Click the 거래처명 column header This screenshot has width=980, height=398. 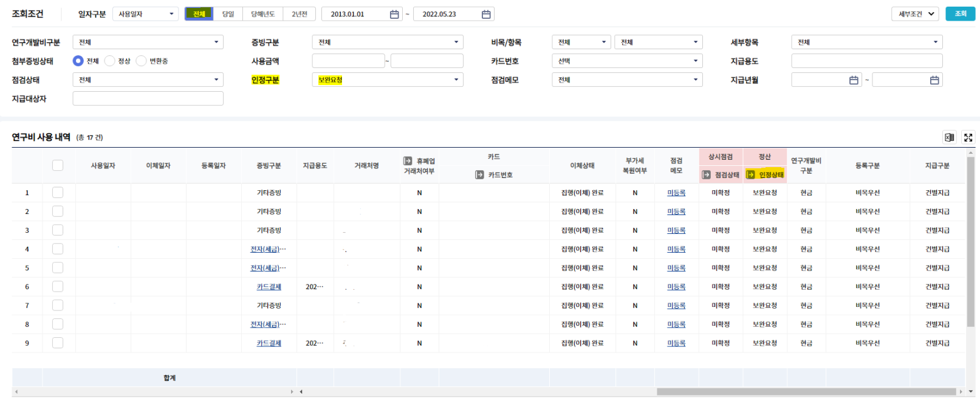click(367, 165)
